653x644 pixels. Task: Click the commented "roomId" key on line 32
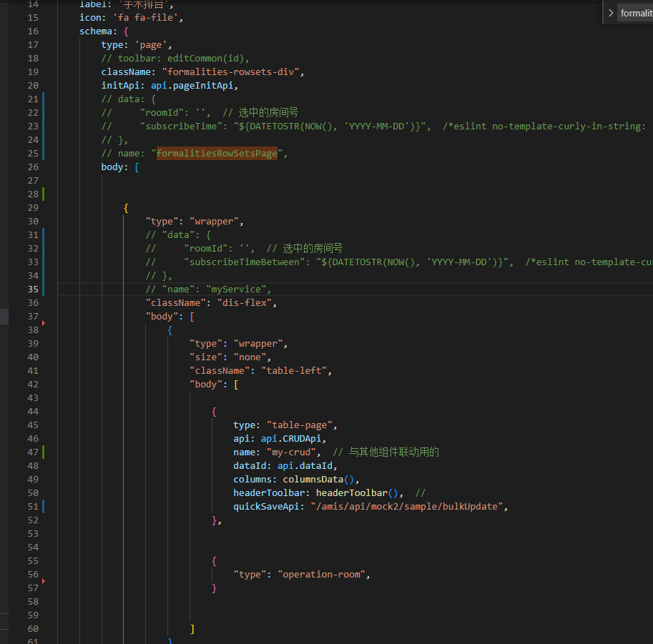click(x=206, y=249)
